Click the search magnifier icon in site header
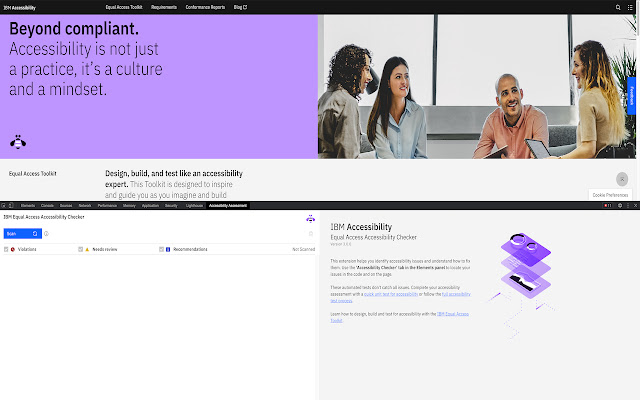 [x=618, y=7]
